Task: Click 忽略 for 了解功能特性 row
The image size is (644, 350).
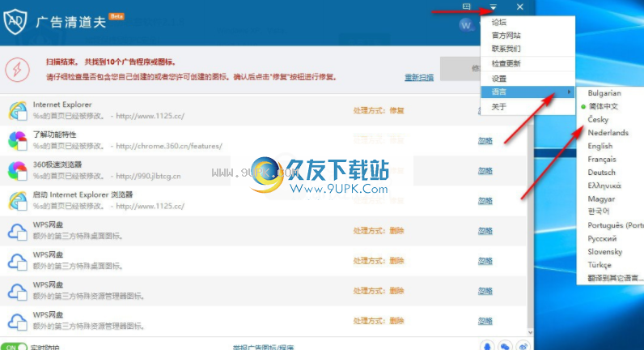Action: point(485,141)
